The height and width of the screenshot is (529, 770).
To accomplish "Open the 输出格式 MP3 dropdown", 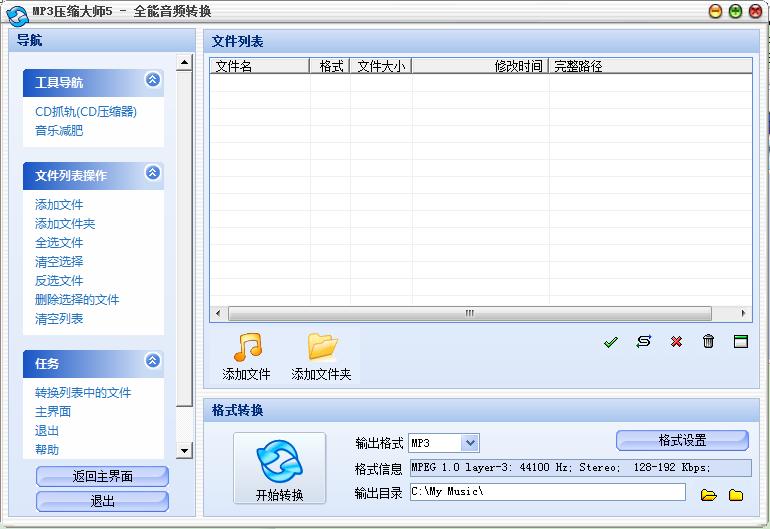I will pyautogui.click(x=470, y=443).
